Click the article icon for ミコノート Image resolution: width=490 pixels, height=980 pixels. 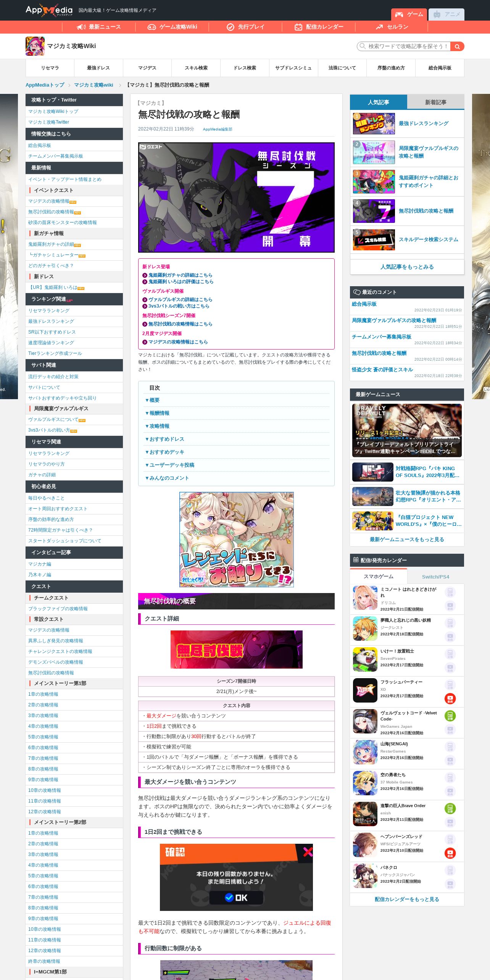point(450,592)
